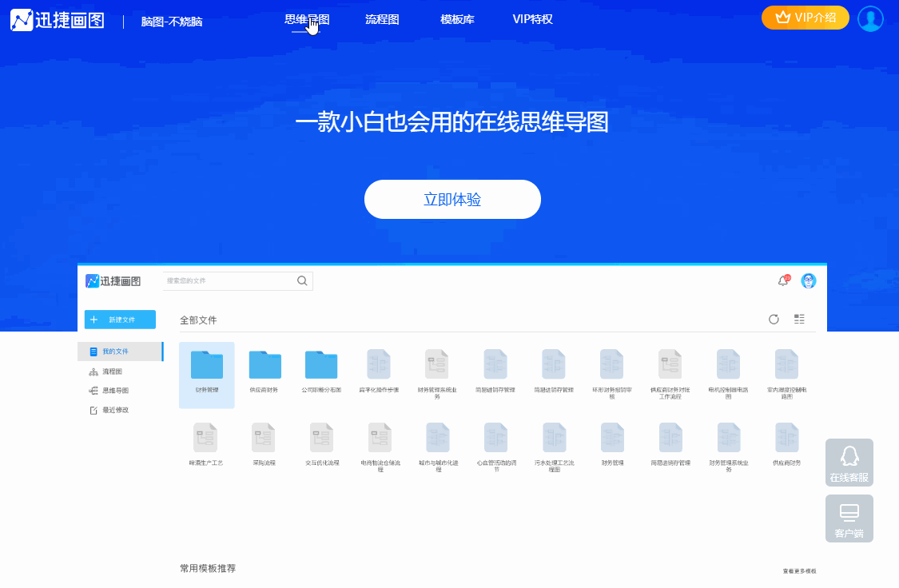Viewport: 899px width, 588px height.
Task: Click the 迅捷画图 logo icon
Action: point(92,280)
